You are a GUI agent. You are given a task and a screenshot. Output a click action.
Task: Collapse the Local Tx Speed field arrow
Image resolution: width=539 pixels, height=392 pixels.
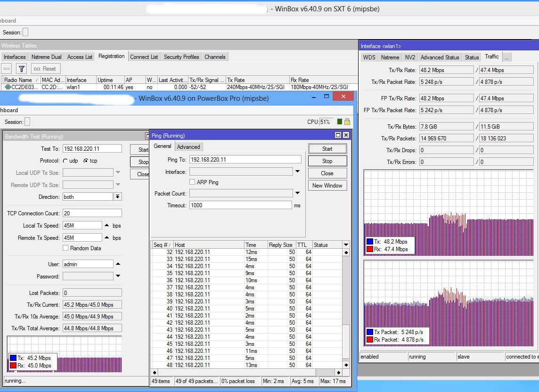(106, 225)
